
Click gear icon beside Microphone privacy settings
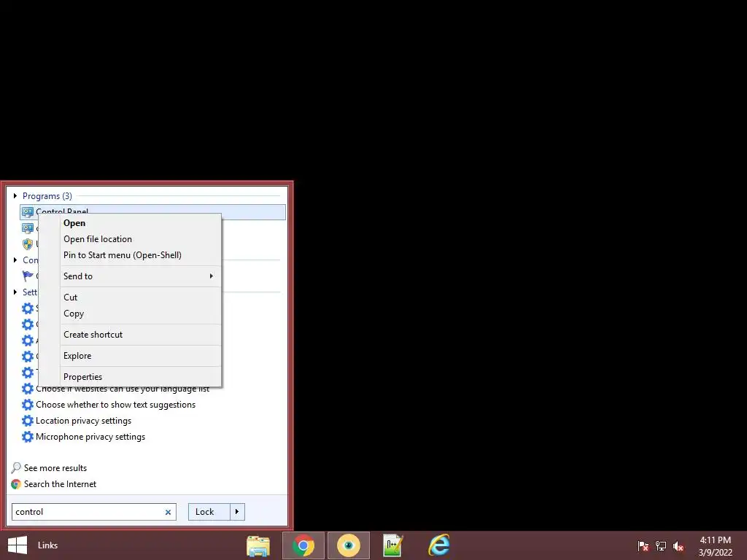28,437
